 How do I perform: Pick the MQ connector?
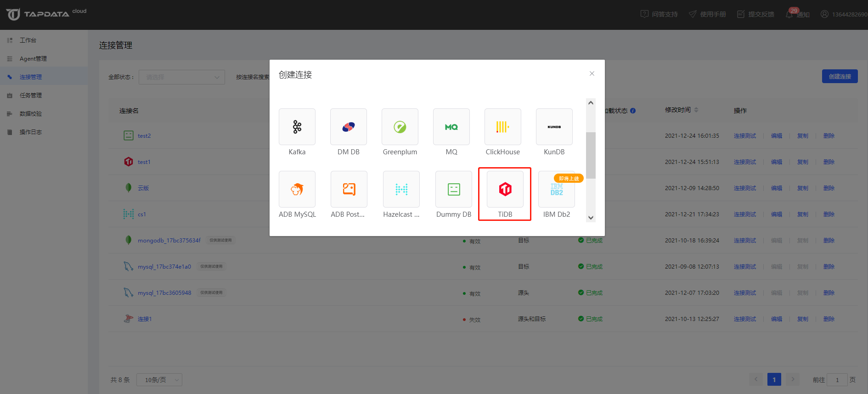[x=451, y=127]
